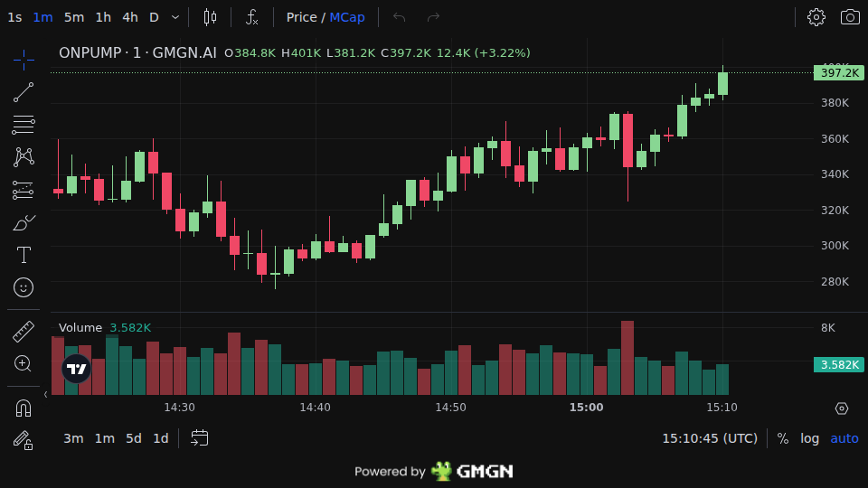This screenshot has height=488, width=868.
Task: Click the 360K price axis label
Action: 835,138
